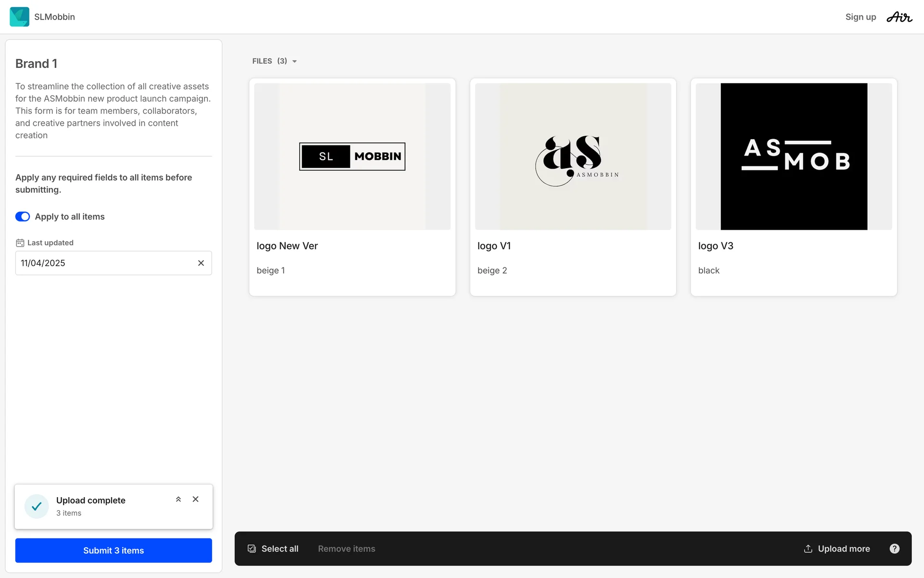The width and height of the screenshot is (924, 578).
Task: Select the black logo V3 thumbnail
Action: (794, 157)
